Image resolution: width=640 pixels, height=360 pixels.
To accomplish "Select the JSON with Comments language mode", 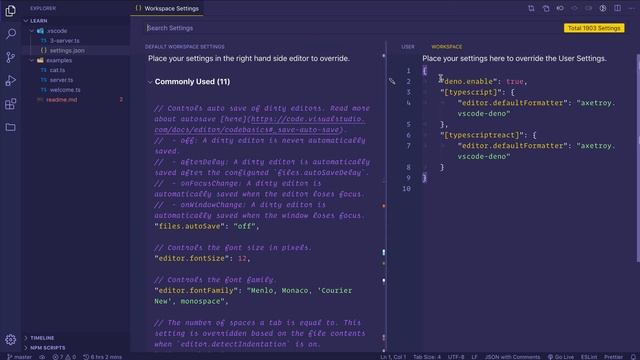I will click(512, 357).
